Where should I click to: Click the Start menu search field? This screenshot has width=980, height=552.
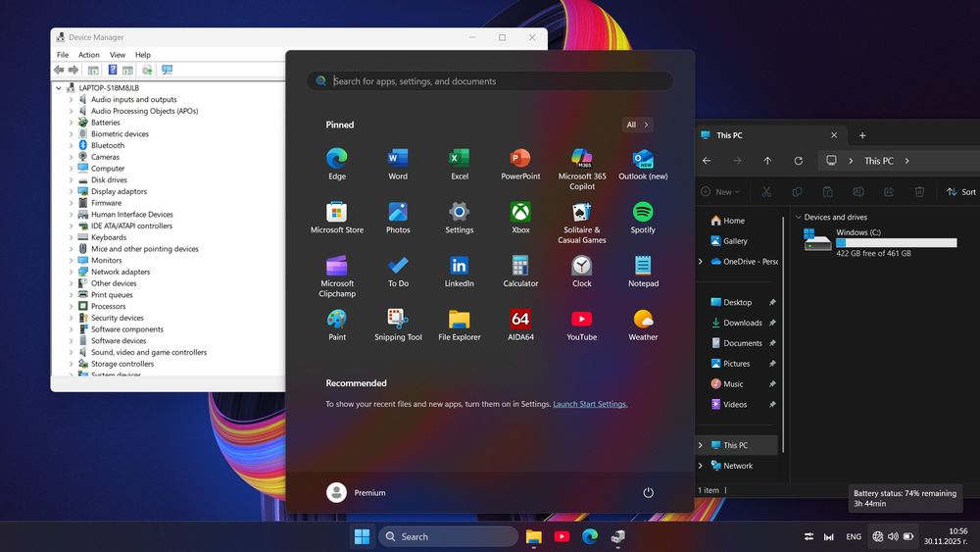(489, 81)
